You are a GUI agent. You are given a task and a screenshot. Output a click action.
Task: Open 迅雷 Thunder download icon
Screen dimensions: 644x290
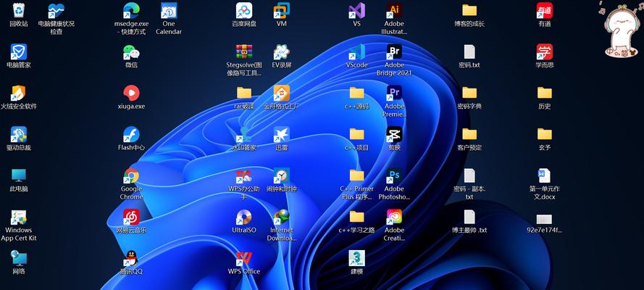tap(282, 135)
